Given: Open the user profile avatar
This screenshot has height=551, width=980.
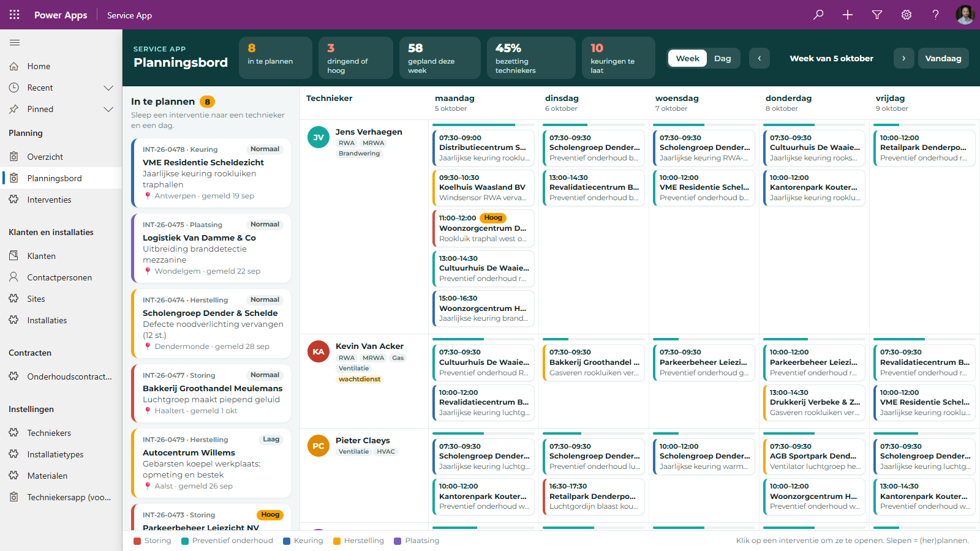Looking at the screenshot, I should [x=965, y=15].
